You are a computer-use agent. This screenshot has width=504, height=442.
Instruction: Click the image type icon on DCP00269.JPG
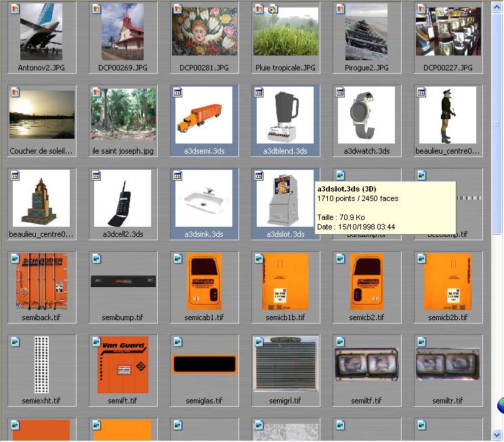[x=96, y=9]
